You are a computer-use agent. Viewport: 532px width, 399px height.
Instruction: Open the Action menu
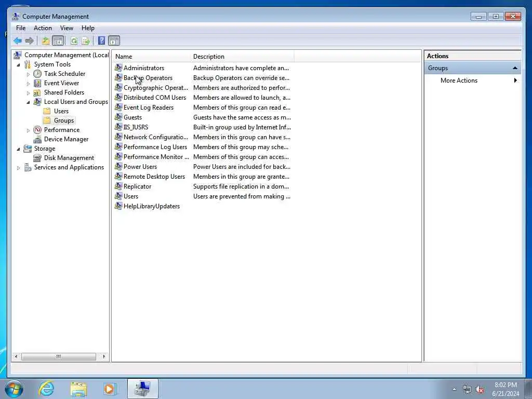coord(43,28)
